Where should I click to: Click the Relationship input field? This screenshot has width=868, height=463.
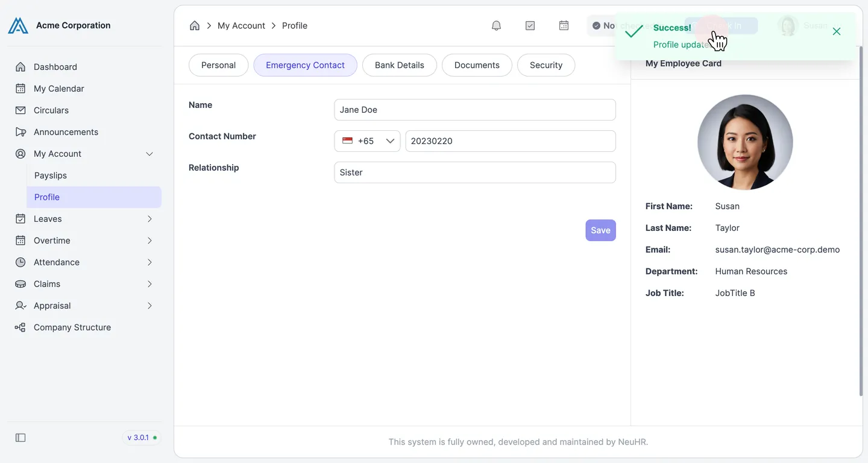(x=475, y=172)
